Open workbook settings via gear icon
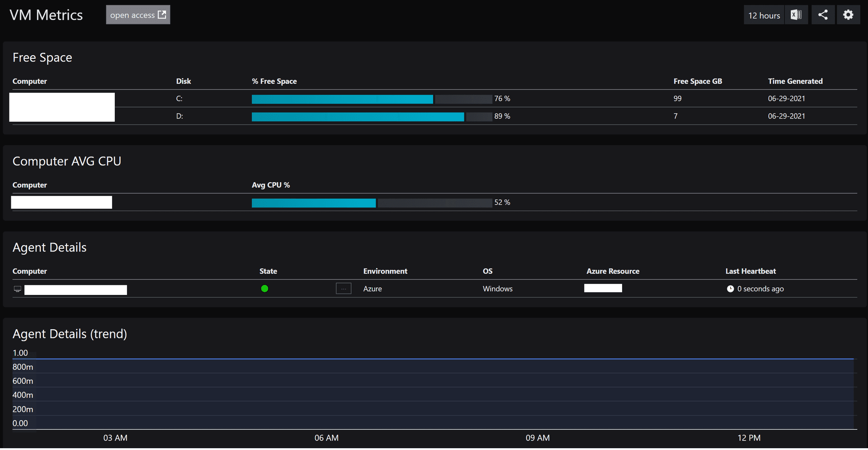 (849, 14)
